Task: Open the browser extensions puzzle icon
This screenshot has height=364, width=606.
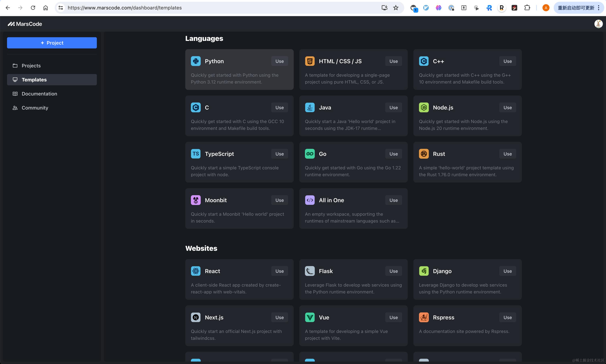Action: [527, 8]
